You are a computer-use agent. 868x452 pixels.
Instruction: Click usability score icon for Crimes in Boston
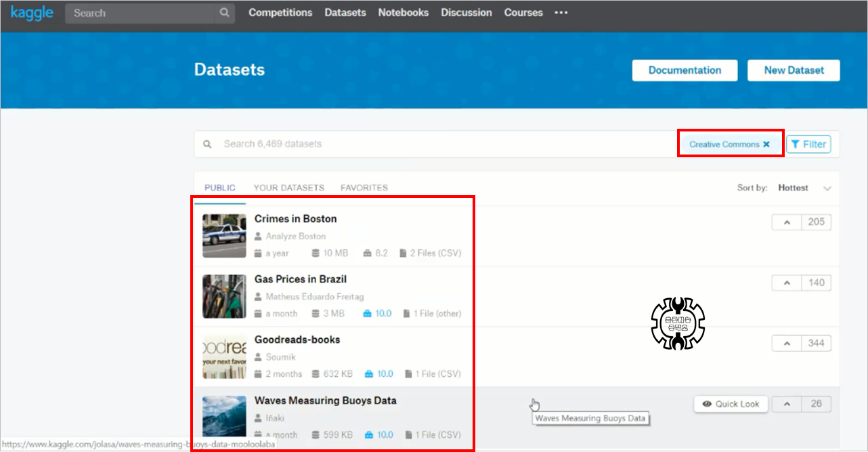coord(367,253)
